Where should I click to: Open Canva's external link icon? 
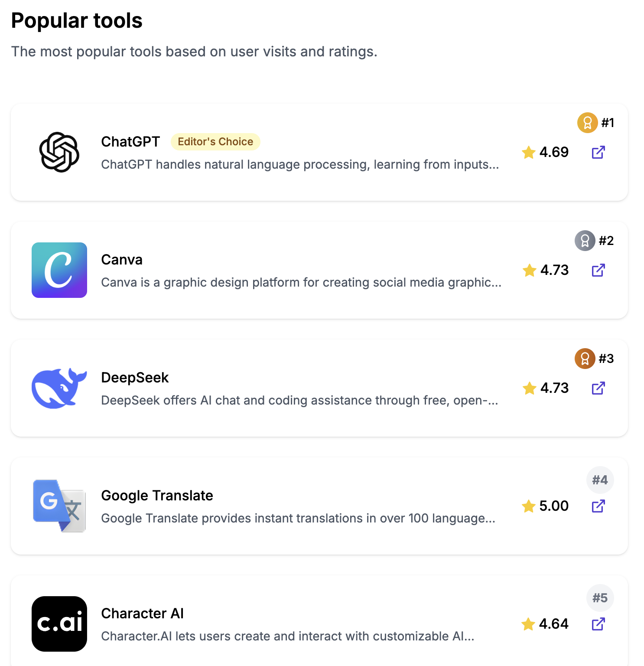[598, 270]
